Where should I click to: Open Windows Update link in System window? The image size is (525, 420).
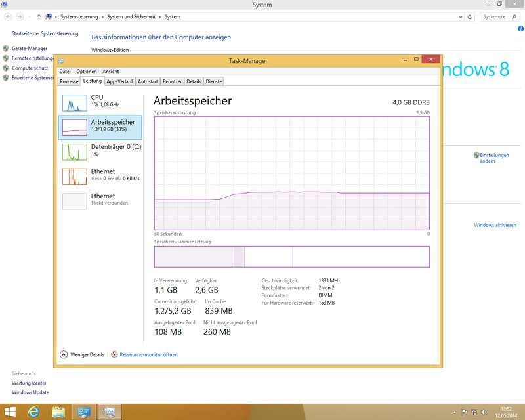(30, 392)
